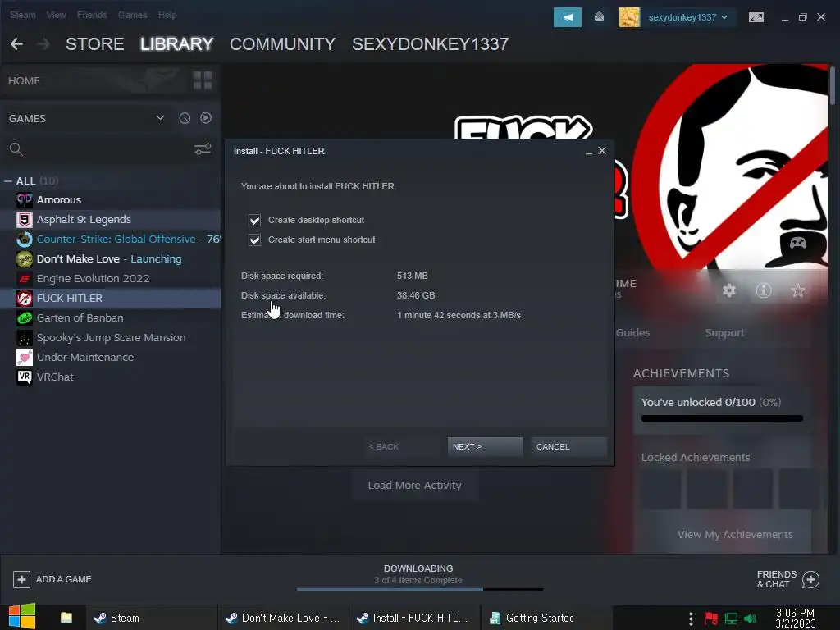The image size is (840, 630).
Task: Click the volume speaker tray icon
Action: coord(750,619)
